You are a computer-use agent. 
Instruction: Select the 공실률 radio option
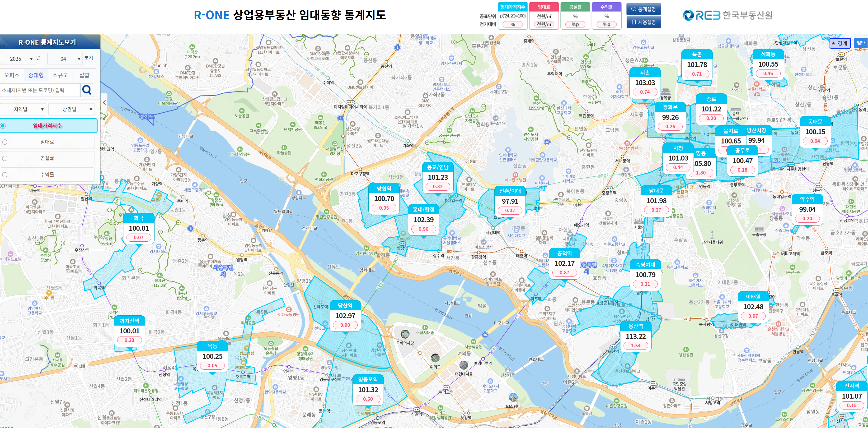click(5, 158)
